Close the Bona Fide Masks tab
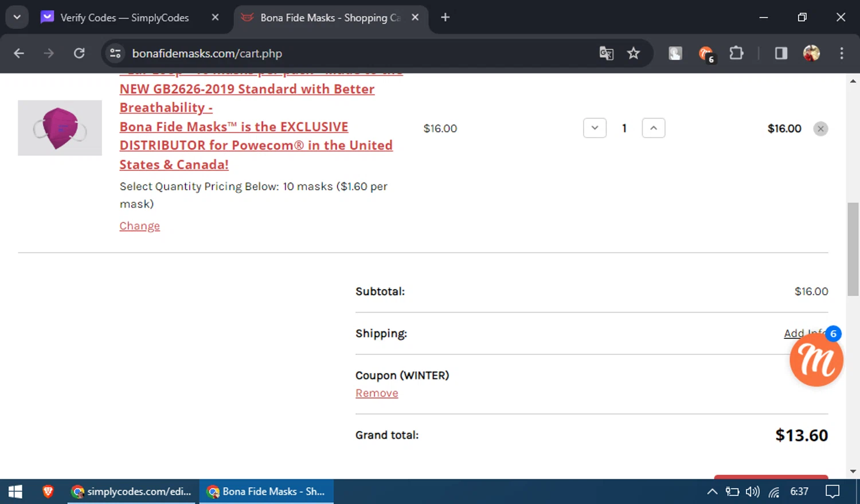The width and height of the screenshot is (860, 504). point(415,18)
